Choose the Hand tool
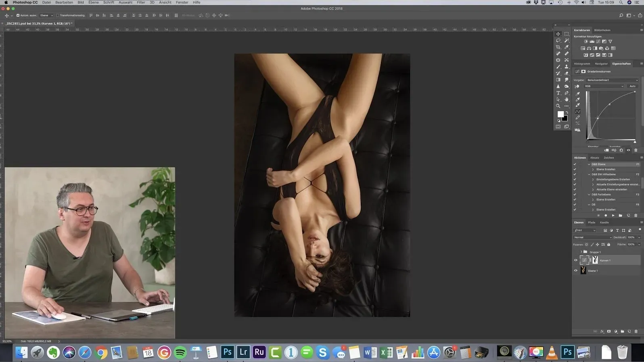The image size is (644, 362). (567, 99)
